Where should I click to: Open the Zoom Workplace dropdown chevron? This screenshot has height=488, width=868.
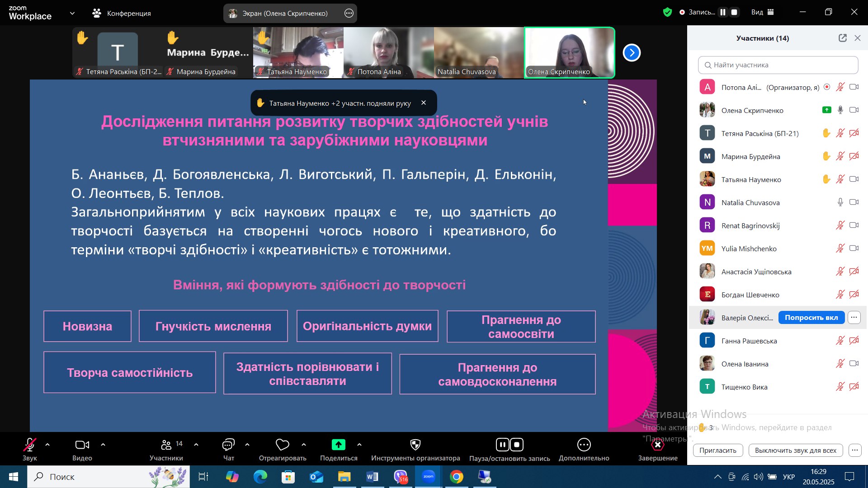(x=72, y=13)
